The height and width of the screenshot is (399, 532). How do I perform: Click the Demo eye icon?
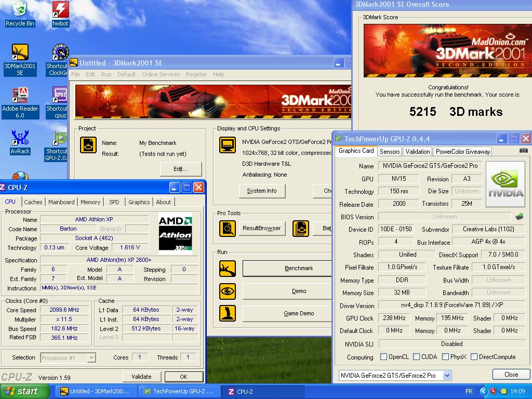click(228, 291)
